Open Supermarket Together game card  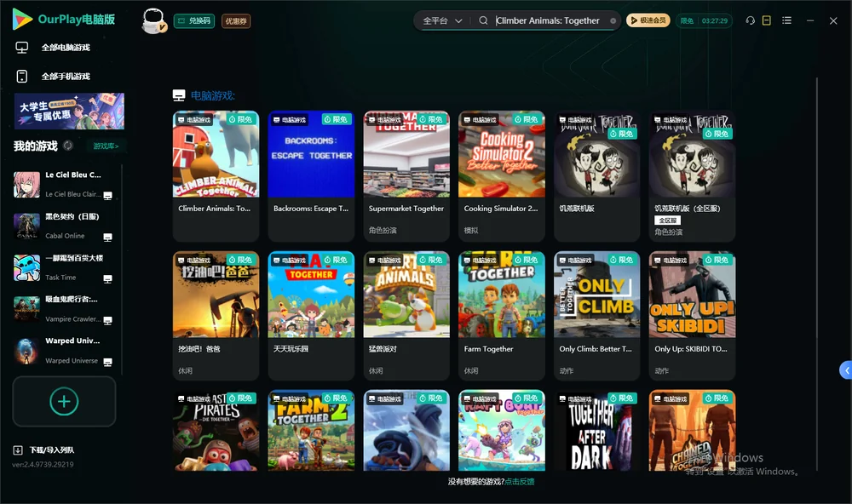point(406,176)
